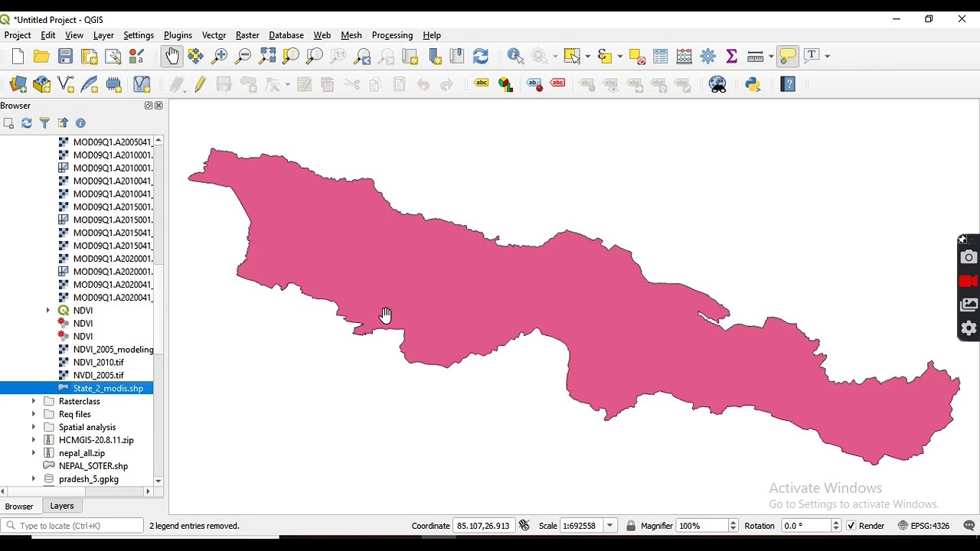Toggle editing with the pencil icon
Image resolution: width=980 pixels, height=551 pixels.
[201, 84]
